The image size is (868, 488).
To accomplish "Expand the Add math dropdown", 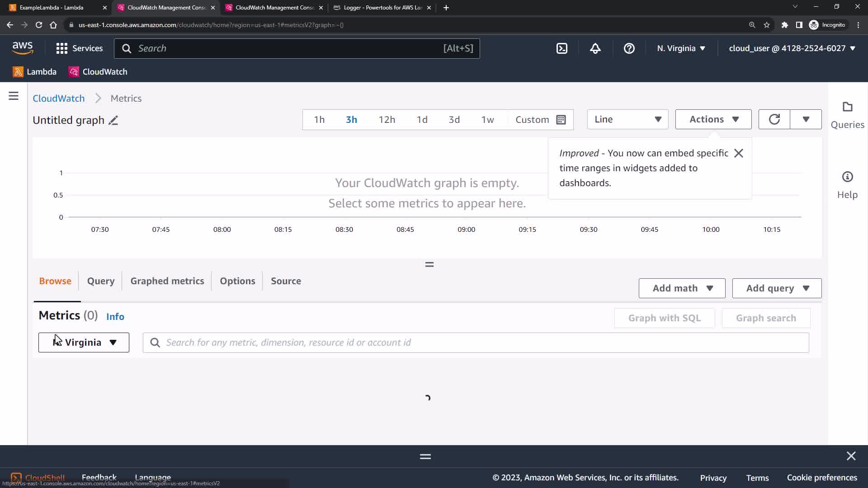I will pos(682,288).
